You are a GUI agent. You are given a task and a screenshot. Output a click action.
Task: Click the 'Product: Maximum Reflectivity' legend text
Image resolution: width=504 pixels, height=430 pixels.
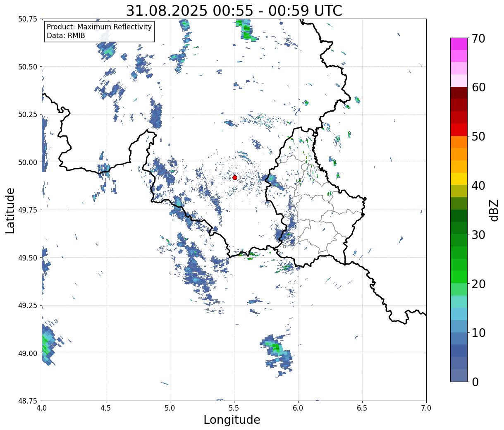(99, 27)
